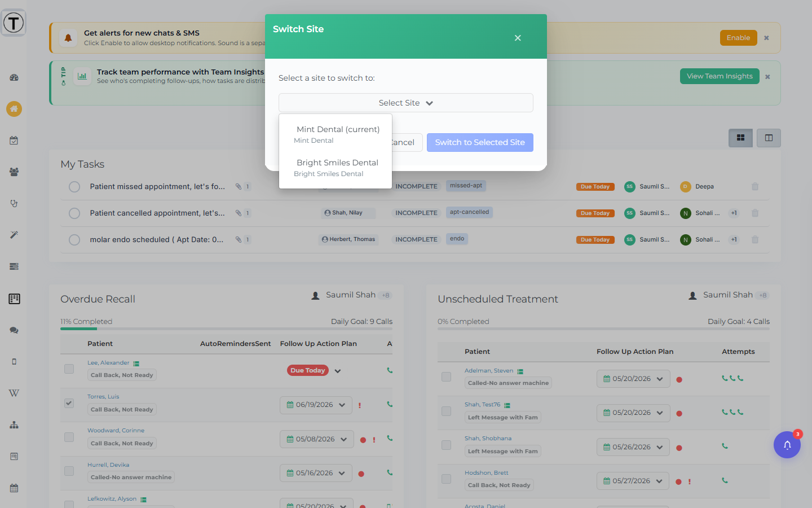Viewport: 812px width, 508px height.
Task: Open the 05/27/2026 follow-up date dropdown
Action: point(633,481)
